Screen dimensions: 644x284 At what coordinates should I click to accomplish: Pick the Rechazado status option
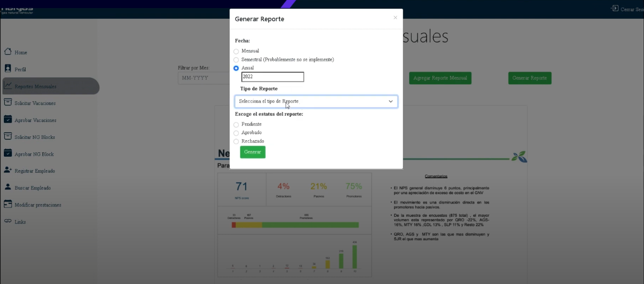pyautogui.click(x=236, y=142)
